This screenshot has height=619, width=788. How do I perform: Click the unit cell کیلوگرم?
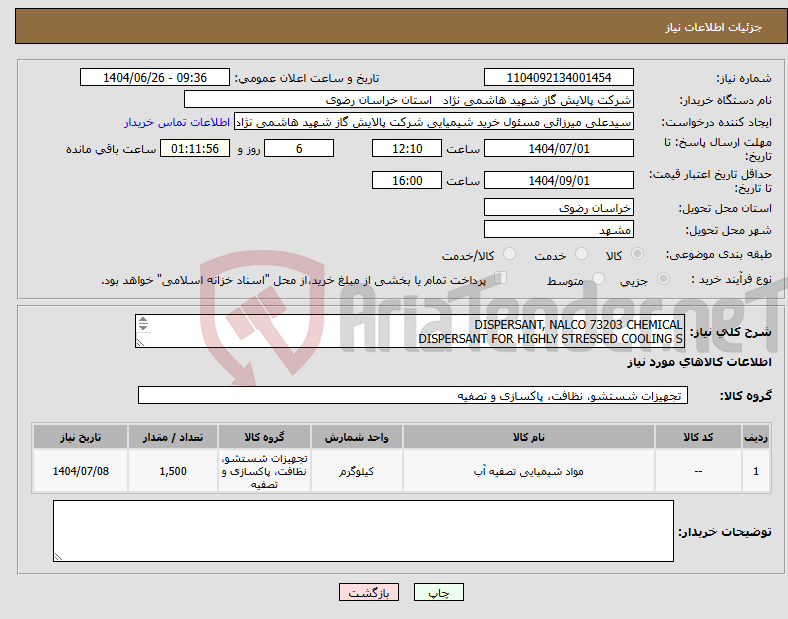[x=357, y=471]
